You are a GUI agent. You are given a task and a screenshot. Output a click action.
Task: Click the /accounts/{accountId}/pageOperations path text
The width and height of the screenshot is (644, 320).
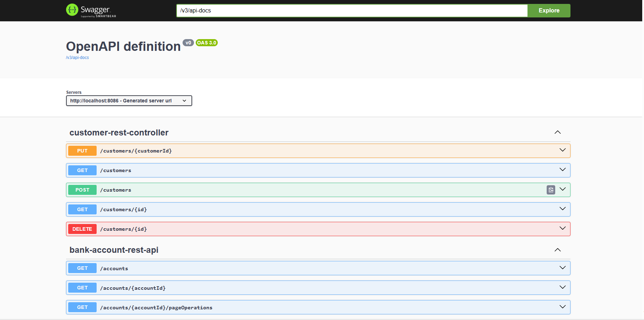(156, 308)
